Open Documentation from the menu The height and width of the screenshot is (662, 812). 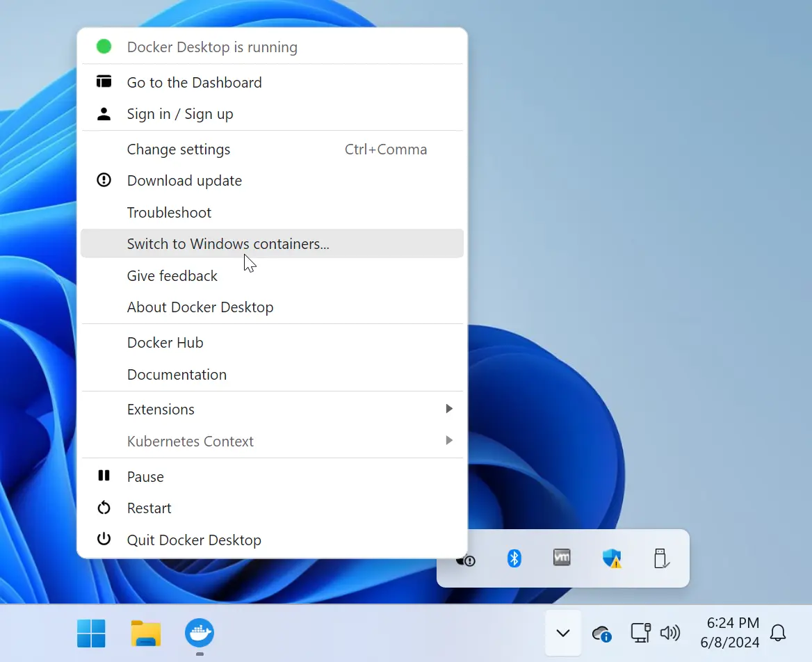[x=272, y=374]
